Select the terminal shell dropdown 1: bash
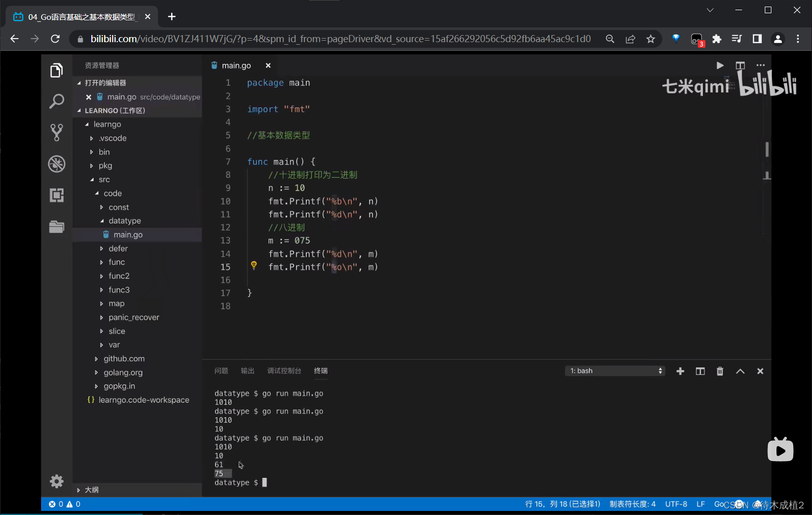Image resolution: width=812 pixels, height=515 pixels. [x=615, y=371]
